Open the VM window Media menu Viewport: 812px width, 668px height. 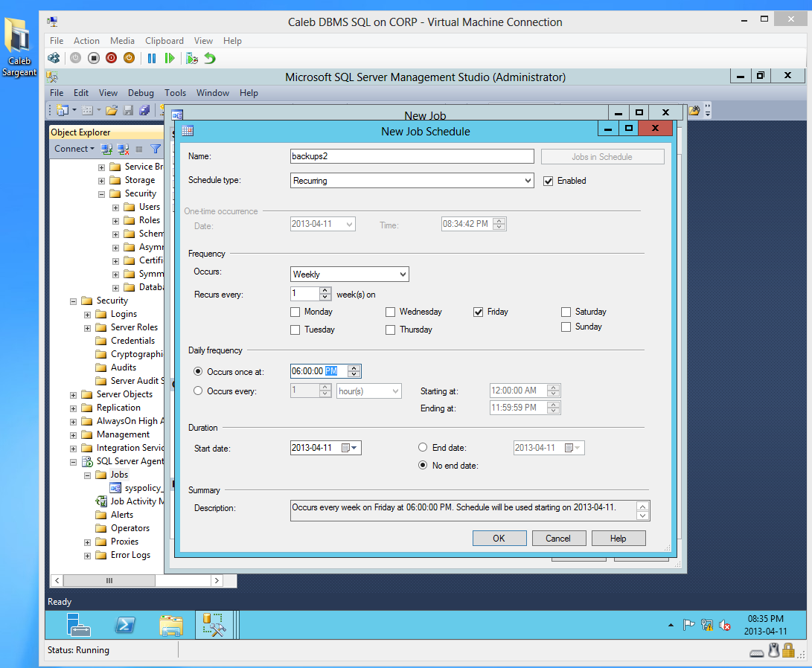point(122,41)
